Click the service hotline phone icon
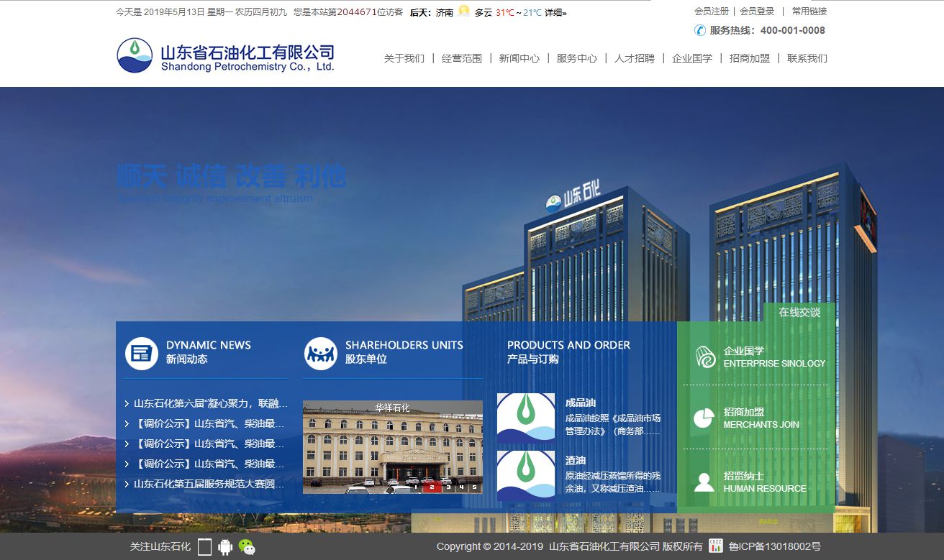This screenshot has height=560, width=944. click(x=700, y=30)
